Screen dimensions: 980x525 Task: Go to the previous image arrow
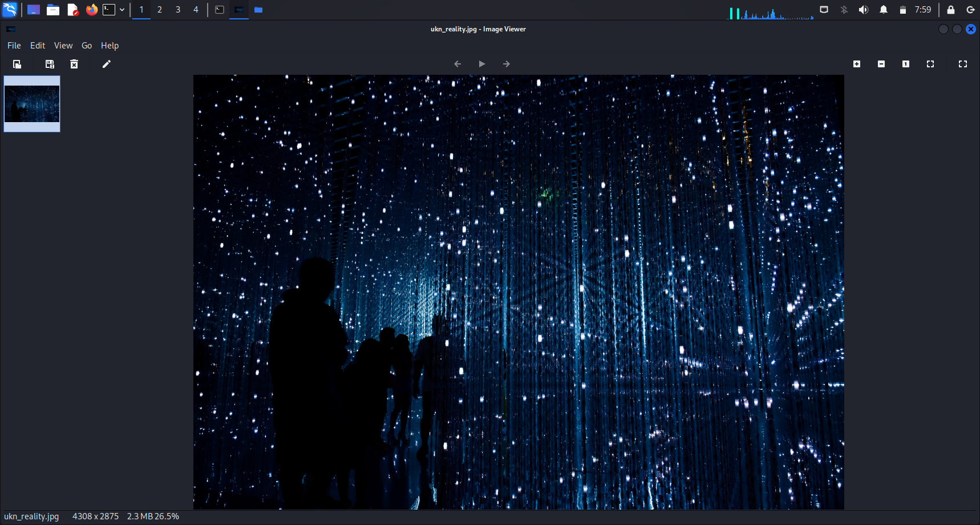(x=457, y=64)
